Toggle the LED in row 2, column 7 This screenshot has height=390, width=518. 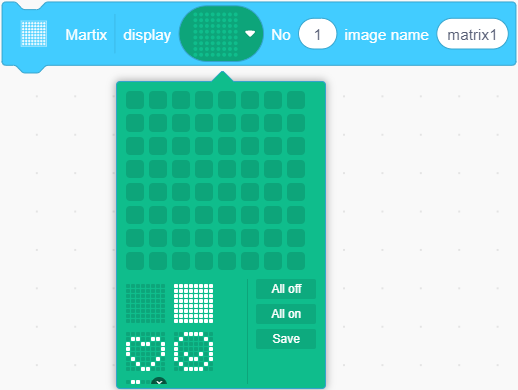273,123
